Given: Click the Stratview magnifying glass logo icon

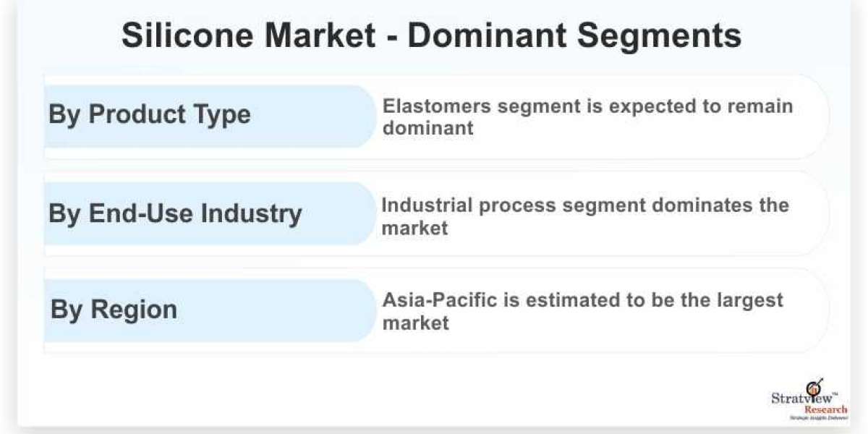Looking at the screenshot, I should [x=813, y=388].
